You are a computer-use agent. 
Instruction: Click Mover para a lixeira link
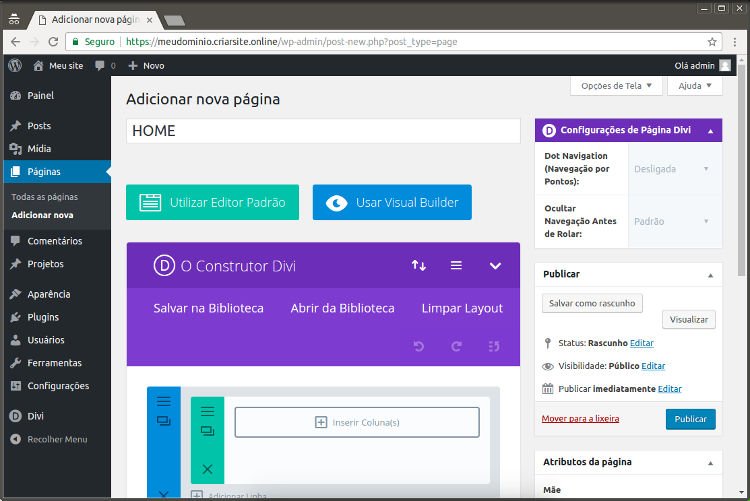tap(580, 419)
